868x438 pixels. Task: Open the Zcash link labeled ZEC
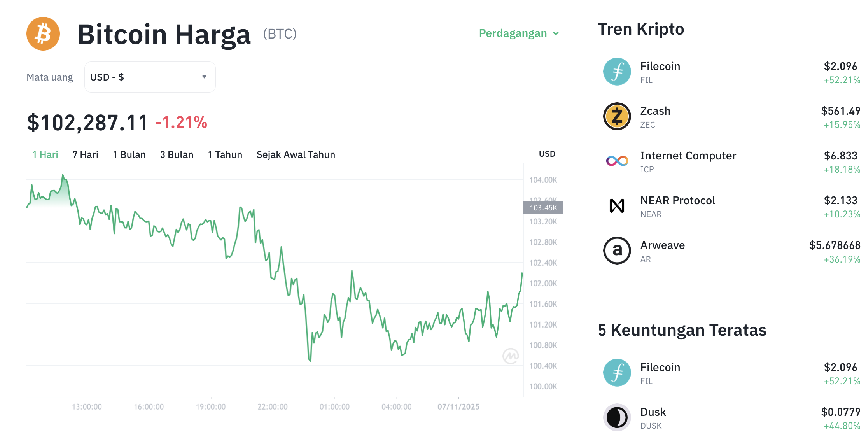(x=648, y=125)
